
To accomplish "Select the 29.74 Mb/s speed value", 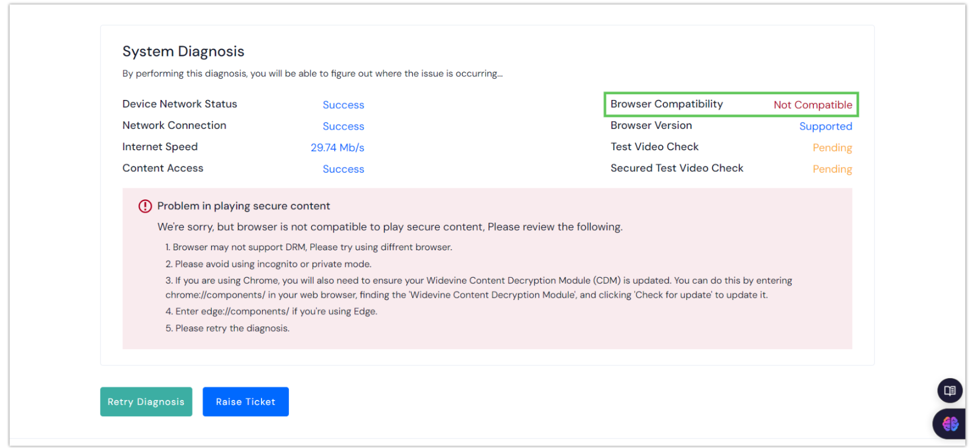I will [x=337, y=147].
